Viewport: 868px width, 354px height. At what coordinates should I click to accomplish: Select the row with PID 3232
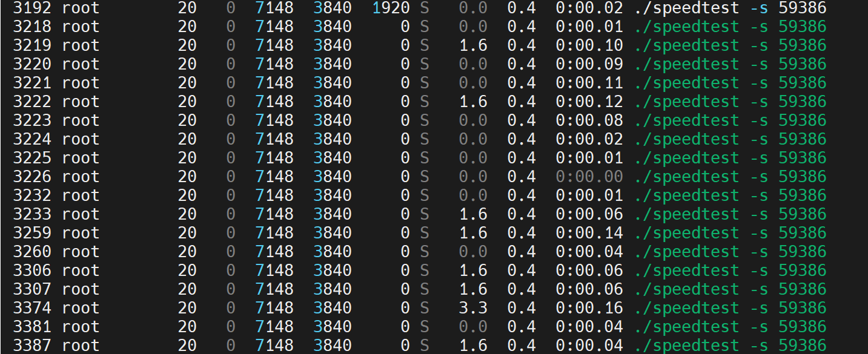(32, 195)
